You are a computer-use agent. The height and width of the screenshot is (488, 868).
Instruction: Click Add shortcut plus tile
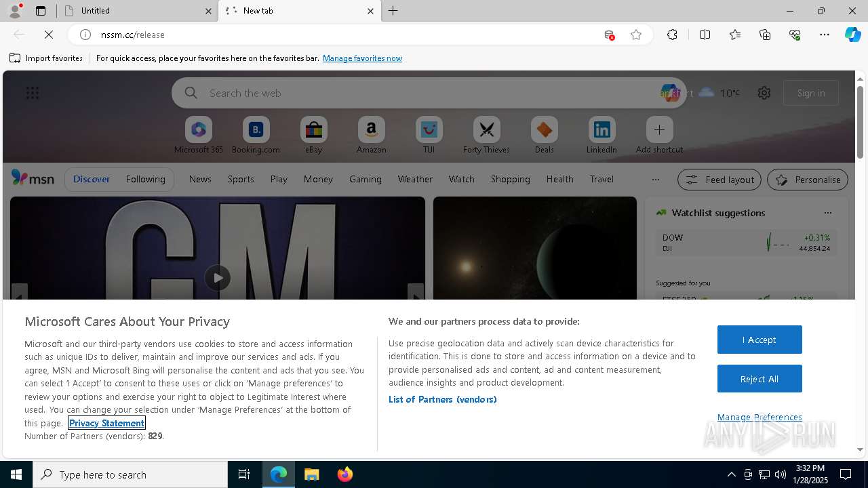tap(659, 135)
